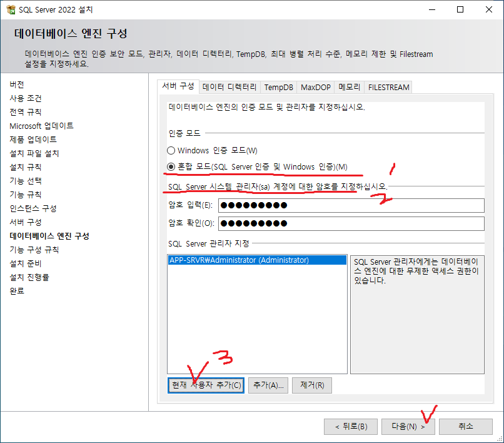Switch to FILESTREAM tab
The image size is (504, 443).
388,87
